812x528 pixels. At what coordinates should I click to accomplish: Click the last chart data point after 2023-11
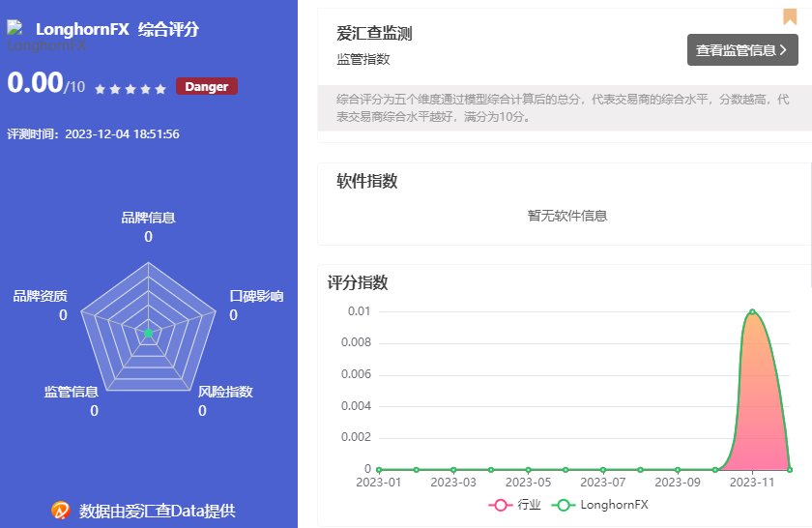pos(789,470)
